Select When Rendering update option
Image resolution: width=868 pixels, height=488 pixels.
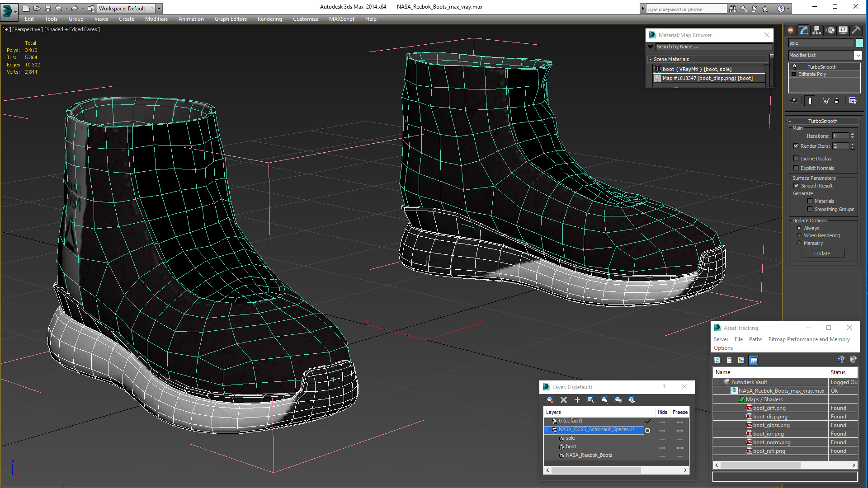click(799, 235)
